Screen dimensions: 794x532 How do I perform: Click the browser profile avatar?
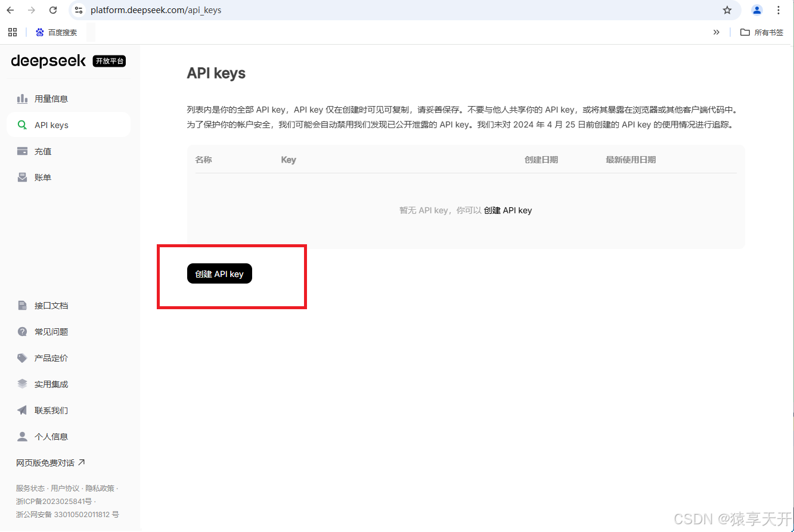[756, 10]
